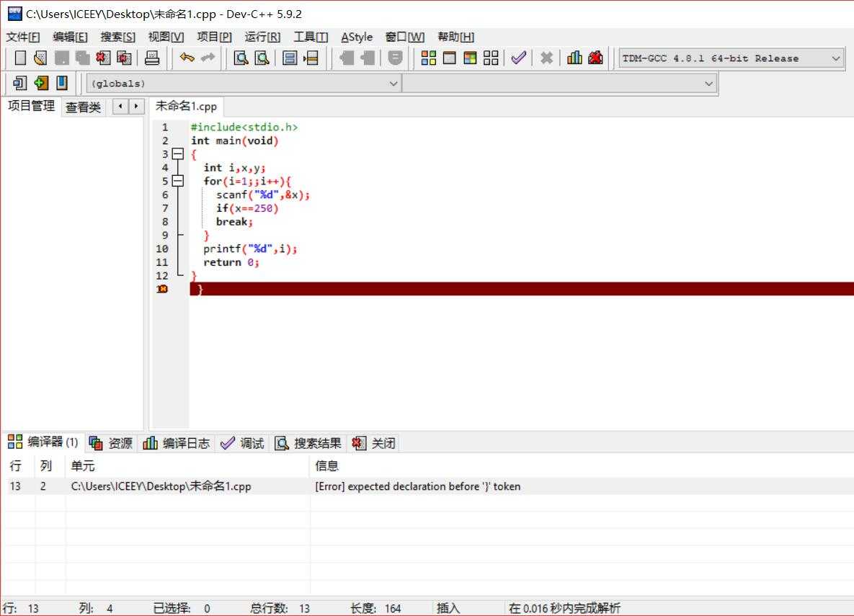Image resolution: width=854 pixels, height=616 pixels.
Task: Click the Insert snippet icon on second toolbar
Action: tap(20, 83)
